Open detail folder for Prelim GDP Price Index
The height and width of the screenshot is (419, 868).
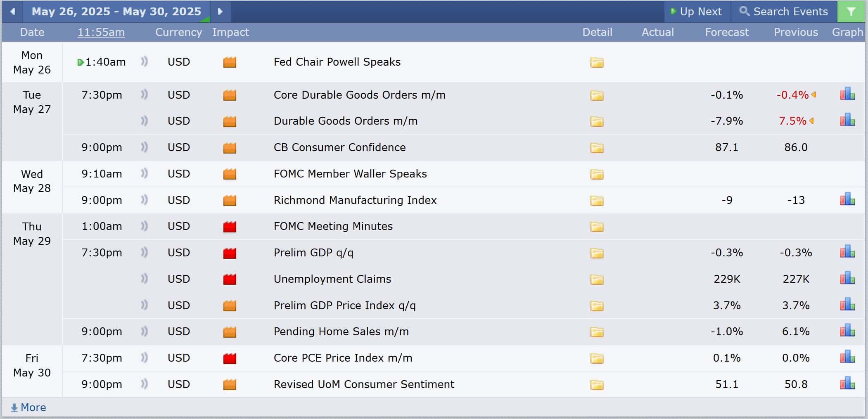597,306
